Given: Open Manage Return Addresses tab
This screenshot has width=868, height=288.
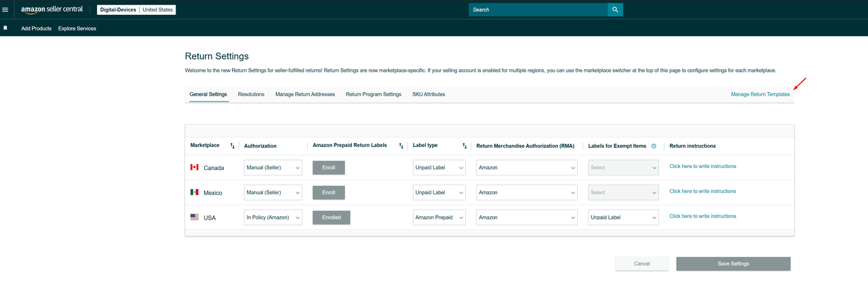Looking at the screenshot, I should (x=305, y=94).
